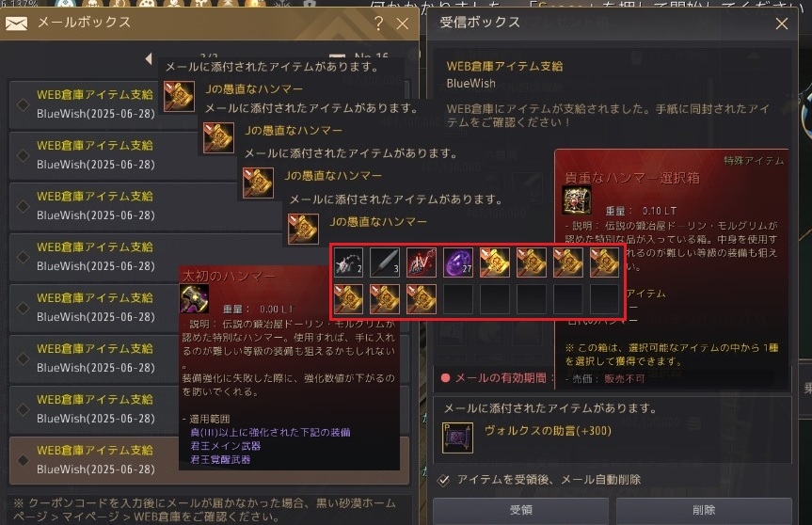Image resolution: width=812 pixels, height=525 pixels.
Task: Click the ヴォルクスの助言(+300) scroll item icon
Action: click(x=458, y=437)
